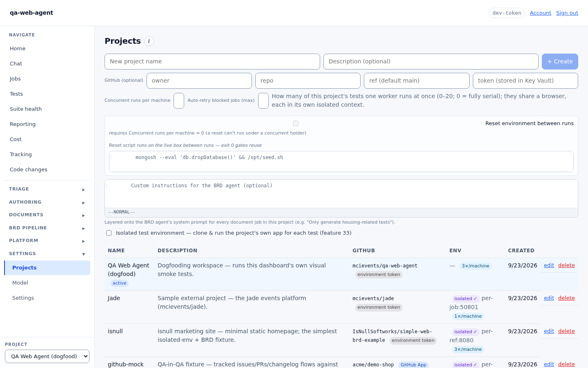Screen dimensions: 588x368
Task: Edit the isnull project
Action: 549,331
